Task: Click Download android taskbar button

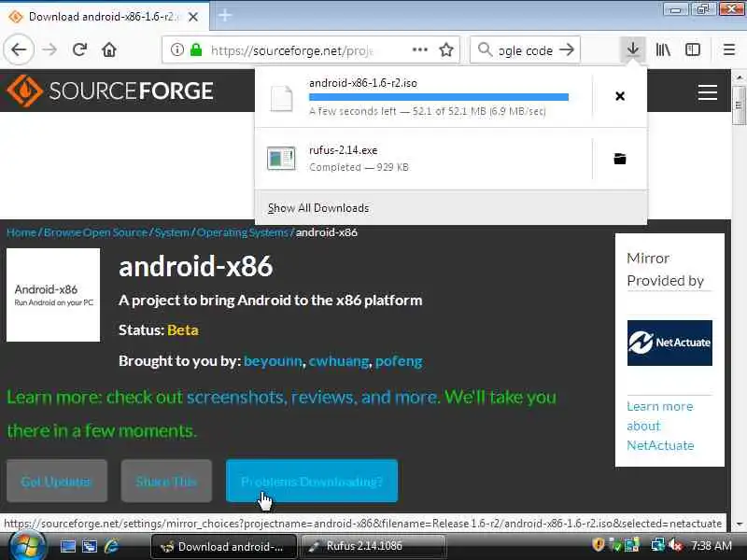Action: (x=223, y=546)
